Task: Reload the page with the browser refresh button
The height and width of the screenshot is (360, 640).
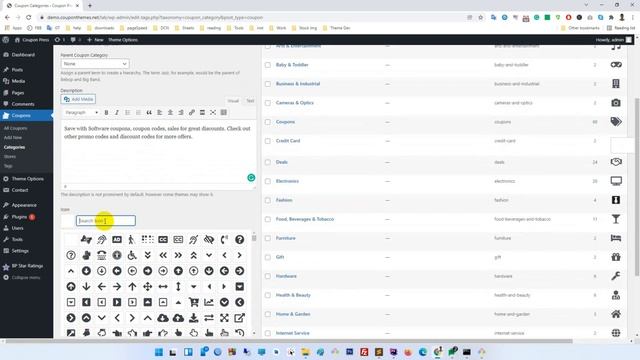Action: [x=29, y=18]
